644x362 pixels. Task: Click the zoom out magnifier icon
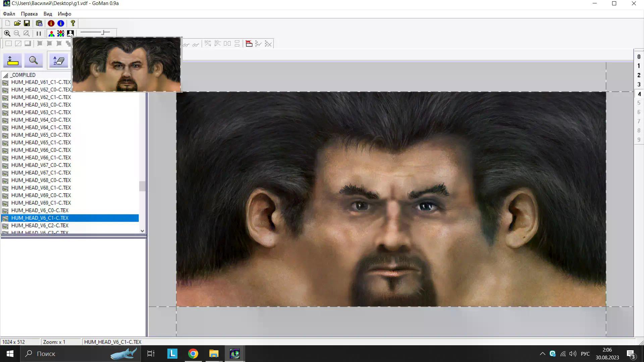point(17,33)
